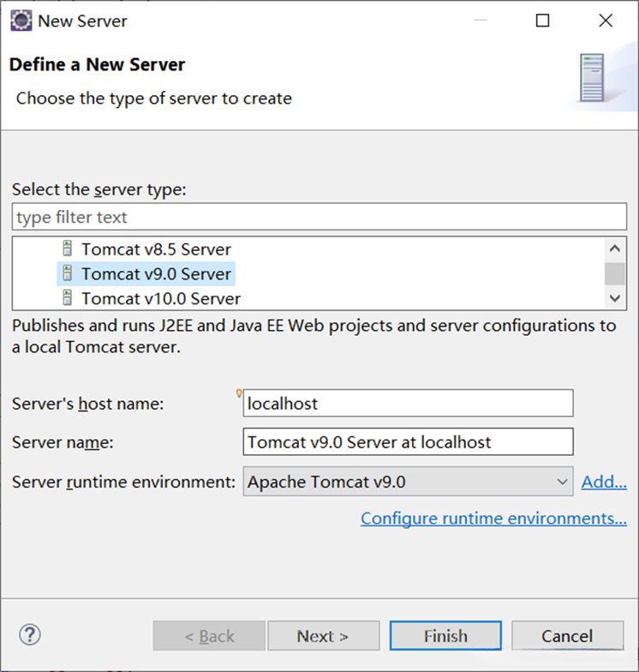This screenshot has height=672, width=639.
Task: Click the Next > button
Action: pyautogui.click(x=324, y=636)
